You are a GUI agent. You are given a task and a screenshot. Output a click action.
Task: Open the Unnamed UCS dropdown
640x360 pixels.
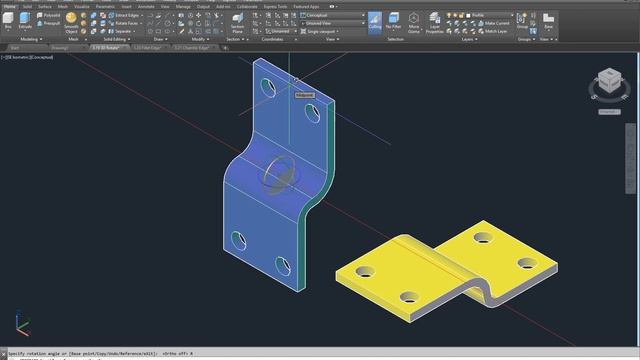coord(281,31)
